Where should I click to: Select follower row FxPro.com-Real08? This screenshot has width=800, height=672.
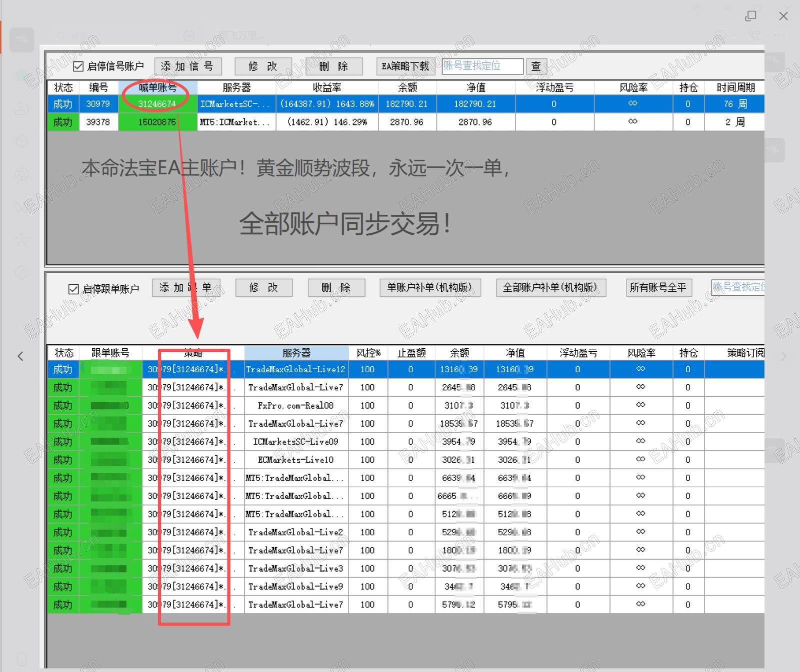[405, 405]
